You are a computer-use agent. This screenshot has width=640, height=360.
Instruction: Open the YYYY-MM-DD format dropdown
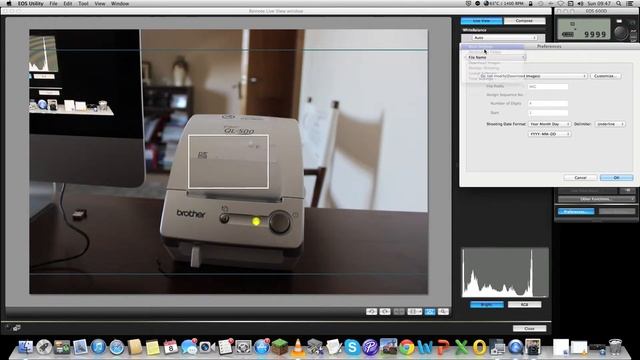point(549,134)
